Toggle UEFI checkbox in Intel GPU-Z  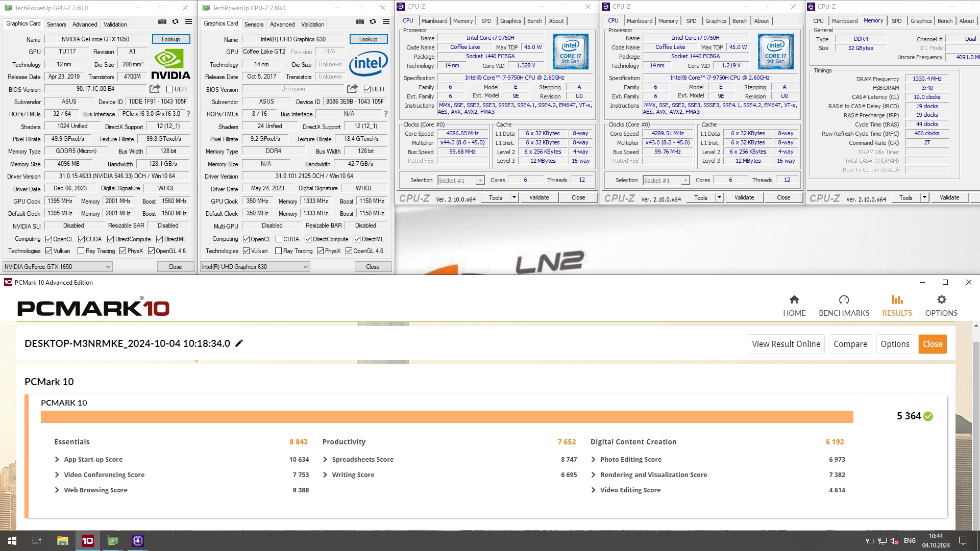pyautogui.click(x=367, y=89)
